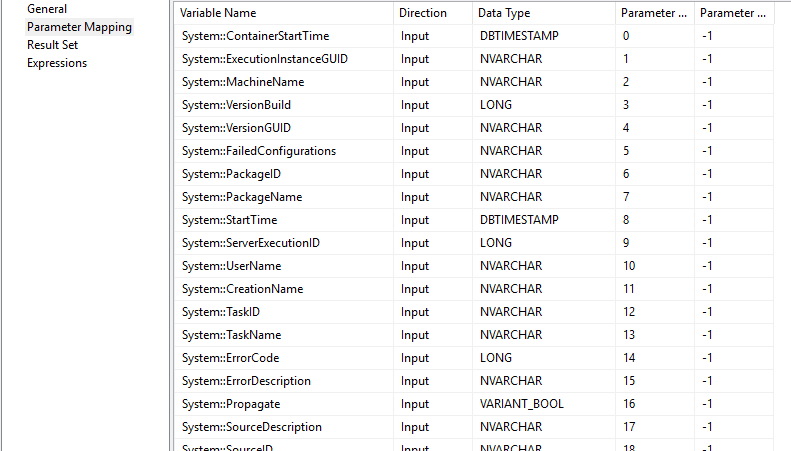
Task: Edit parameter name 5 for FailedConfigurations
Action: coord(655,151)
